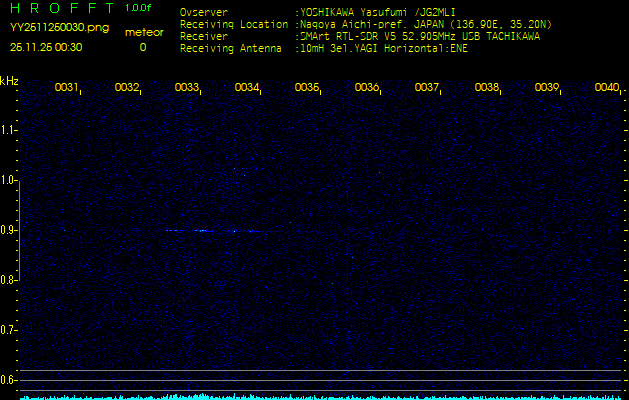Click the 0031 time marker
This screenshot has height=400, width=629.
(66, 87)
